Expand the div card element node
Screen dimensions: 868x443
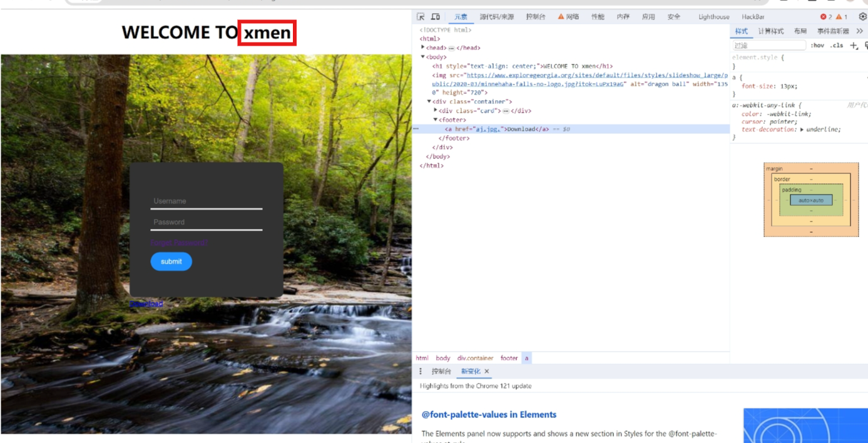436,110
